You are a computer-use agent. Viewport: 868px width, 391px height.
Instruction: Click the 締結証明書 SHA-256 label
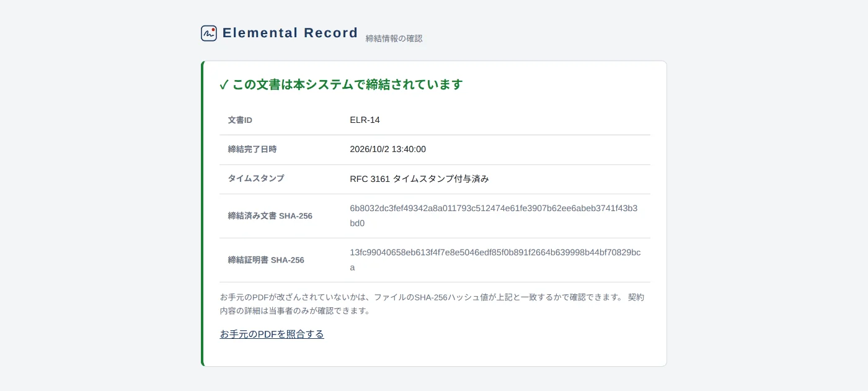(x=266, y=260)
